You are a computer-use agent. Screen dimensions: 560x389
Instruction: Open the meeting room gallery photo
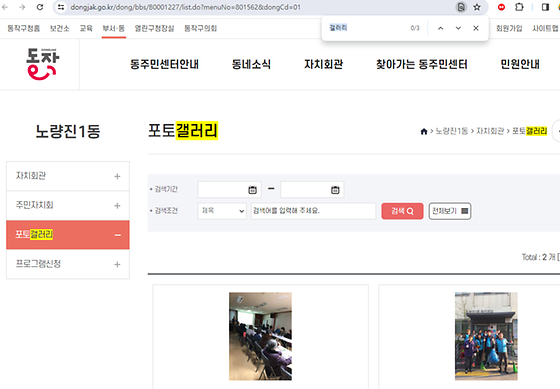tap(260, 336)
